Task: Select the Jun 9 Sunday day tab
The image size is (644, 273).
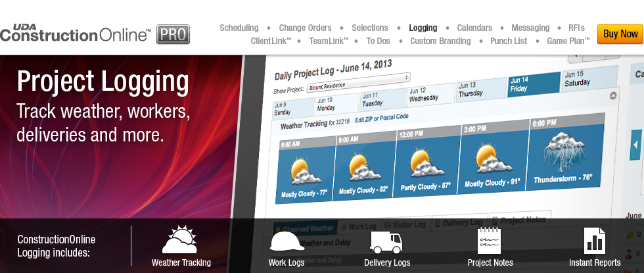Action: [x=293, y=108]
